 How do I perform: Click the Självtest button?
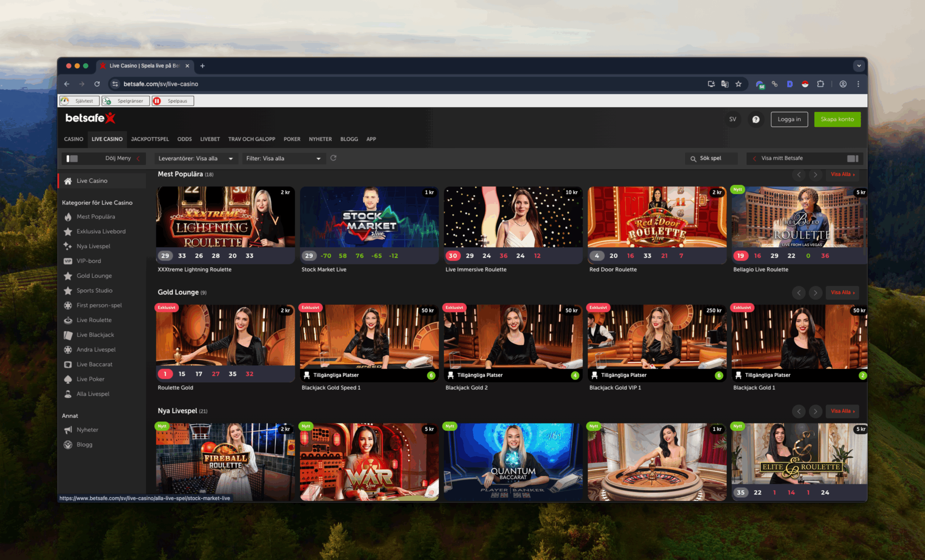(79, 101)
